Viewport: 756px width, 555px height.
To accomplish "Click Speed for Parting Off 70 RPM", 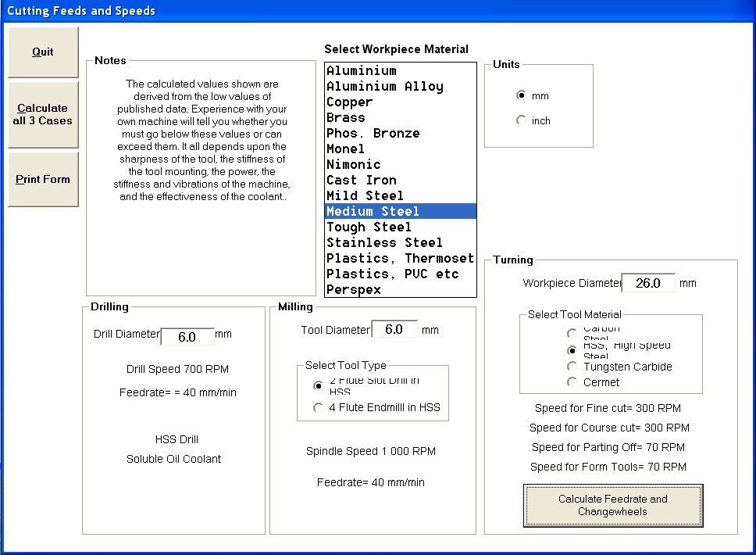I will pos(608,447).
